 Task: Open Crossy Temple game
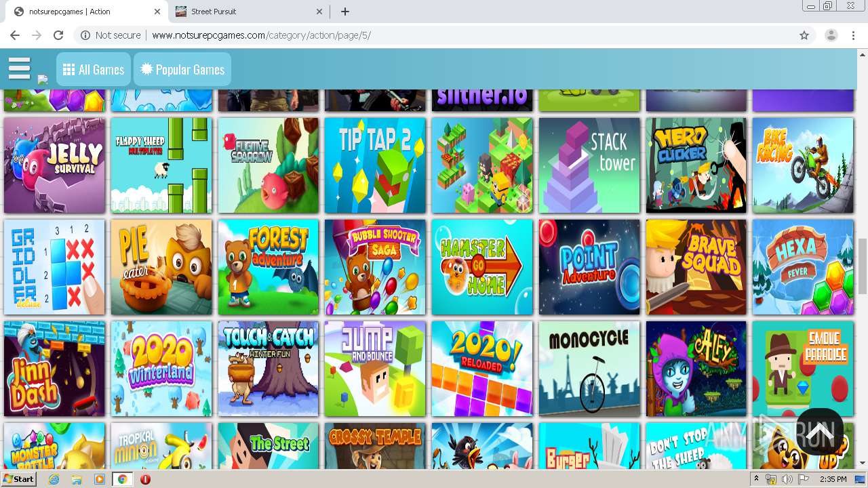coord(375,446)
